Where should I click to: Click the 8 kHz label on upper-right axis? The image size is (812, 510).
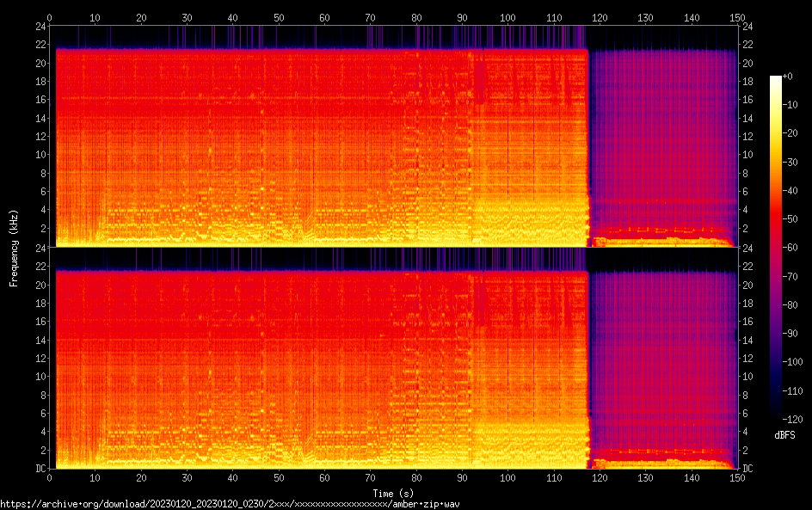[x=746, y=173]
